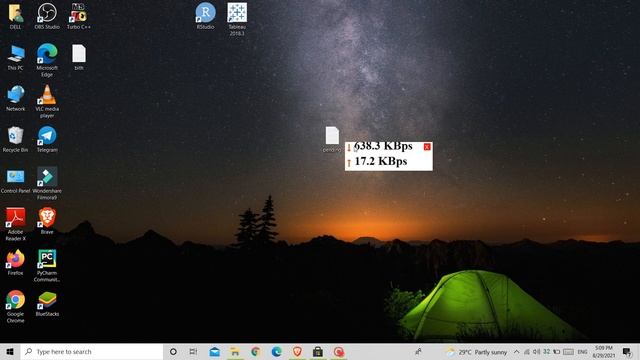Select the Microsoft Edge desktop shortcut
Image resolution: width=640 pixels, height=360 pixels.
47,60
